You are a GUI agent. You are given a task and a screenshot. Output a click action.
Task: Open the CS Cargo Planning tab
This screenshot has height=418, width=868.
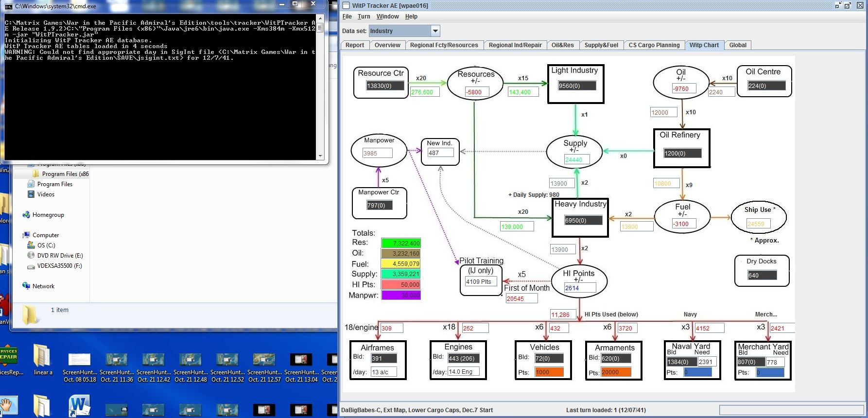pyautogui.click(x=654, y=45)
